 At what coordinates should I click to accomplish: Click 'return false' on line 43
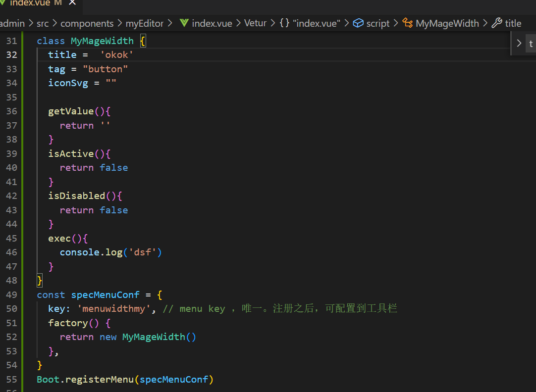click(94, 210)
